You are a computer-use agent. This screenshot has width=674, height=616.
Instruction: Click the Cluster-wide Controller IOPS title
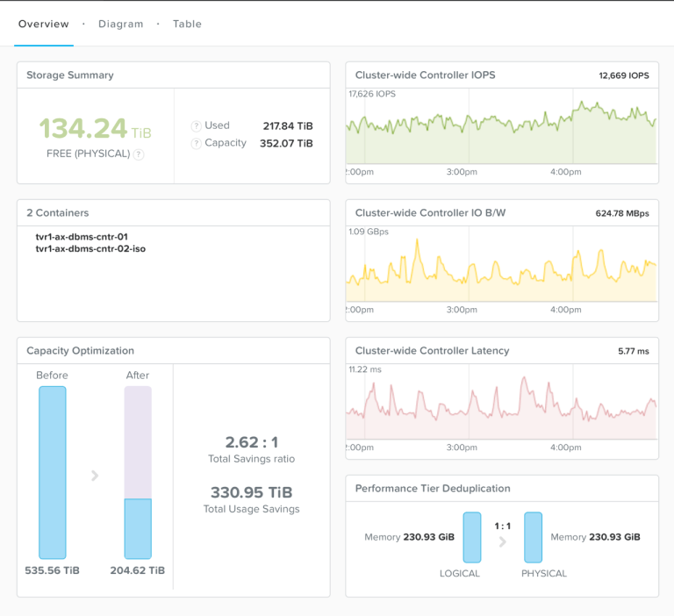click(425, 75)
